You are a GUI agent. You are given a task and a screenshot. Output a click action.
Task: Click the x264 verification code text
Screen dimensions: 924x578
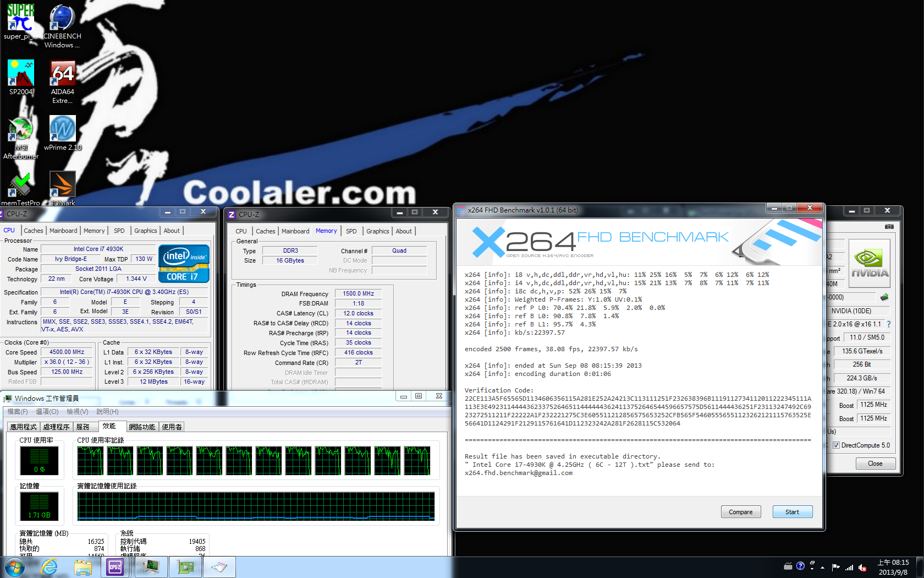point(637,411)
